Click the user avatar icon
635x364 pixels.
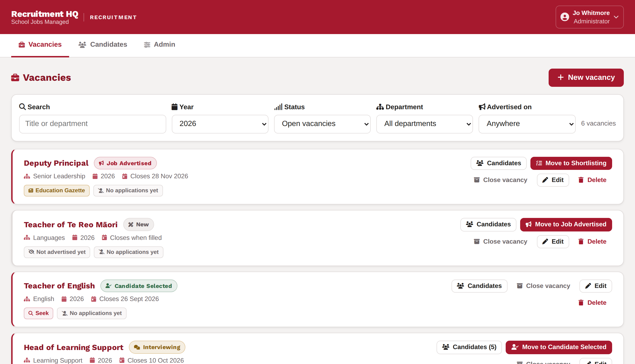coord(565,17)
